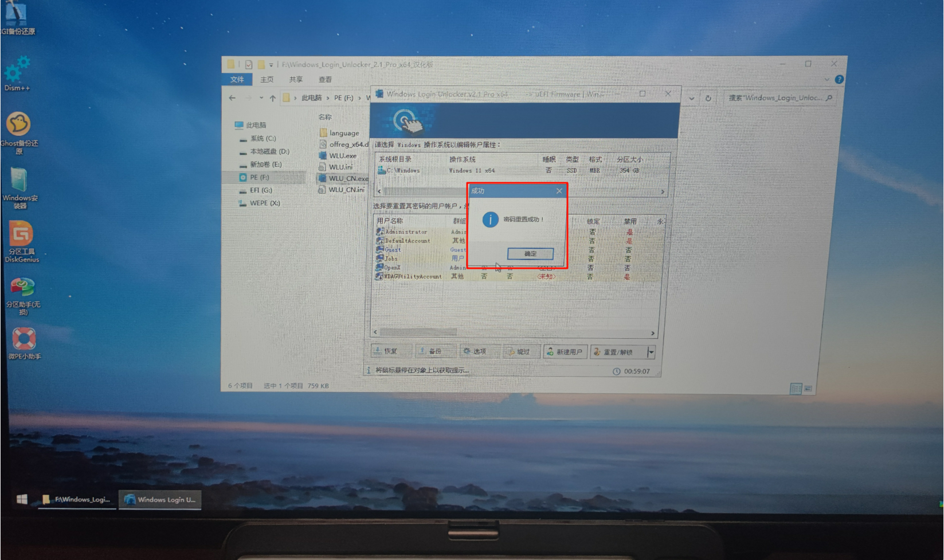This screenshot has width=944, height=560.
Task: Close the 成功 dialog with X
Action: click(x=559, y=191)
